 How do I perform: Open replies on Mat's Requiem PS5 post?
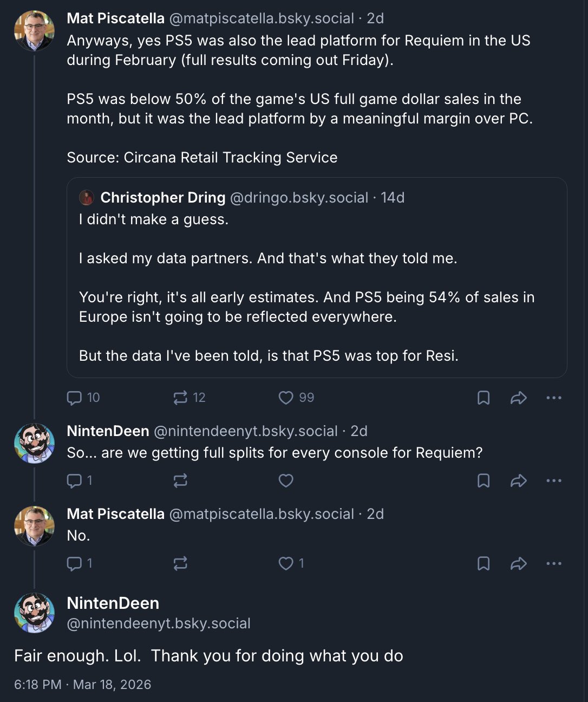83,398
